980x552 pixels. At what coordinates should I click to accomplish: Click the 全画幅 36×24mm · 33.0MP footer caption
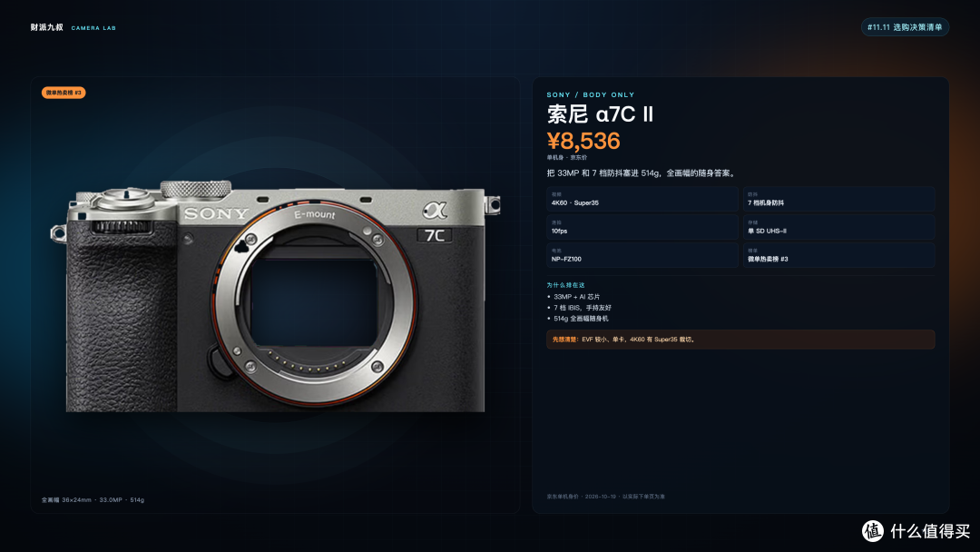click(93, 500)
